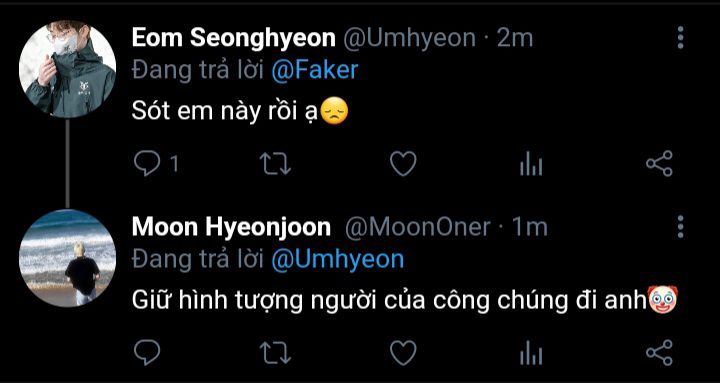View Moon Hyeonjoon's beach avatar
720x383 pixels.
pyautogui.click(x=68, y=258)
